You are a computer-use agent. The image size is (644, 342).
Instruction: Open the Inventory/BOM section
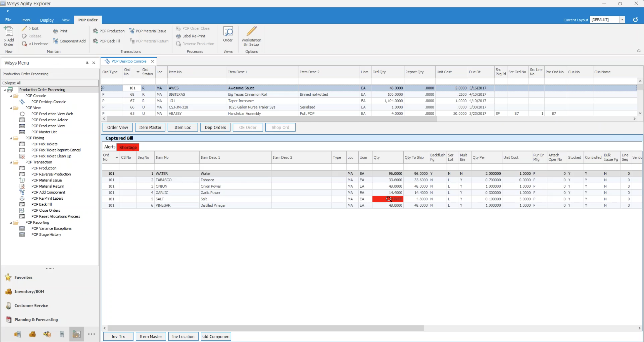pyautogui.click(x=29, y=292)
